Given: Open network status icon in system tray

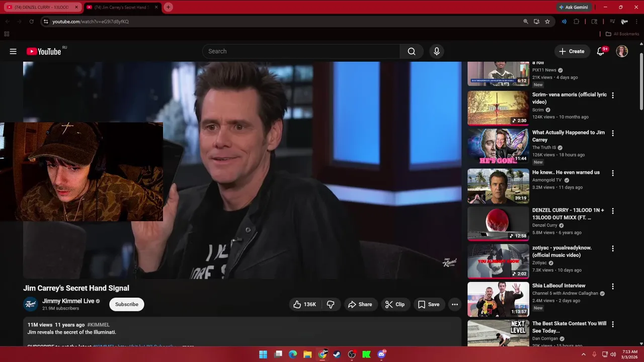Looking at the screenshot, I should [x=605, y=354].
